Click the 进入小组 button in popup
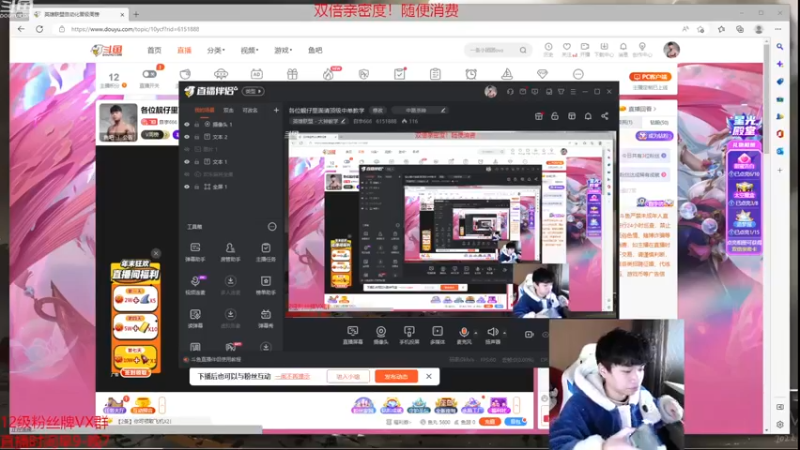The image size is (800, 450). click(x=348, y=377)
